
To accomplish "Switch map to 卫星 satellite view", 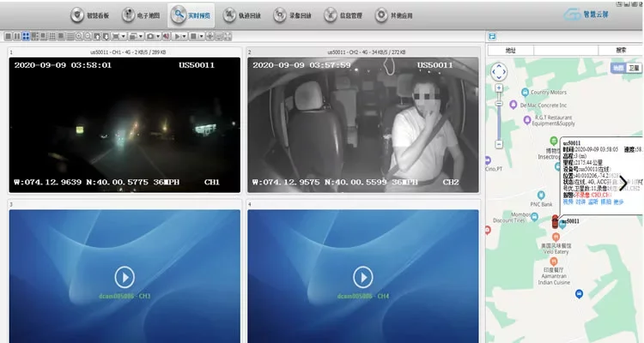I will [634, 68].
